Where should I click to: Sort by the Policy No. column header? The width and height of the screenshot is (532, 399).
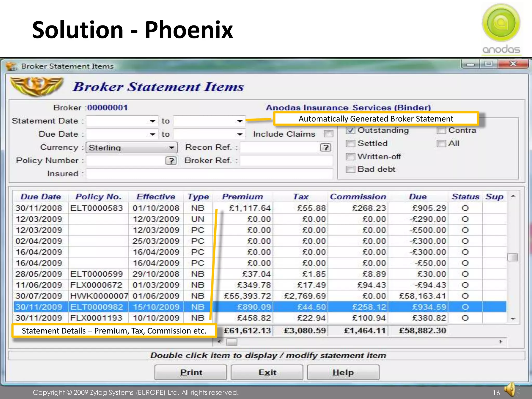pyautogui.click(x=98, y=197)
